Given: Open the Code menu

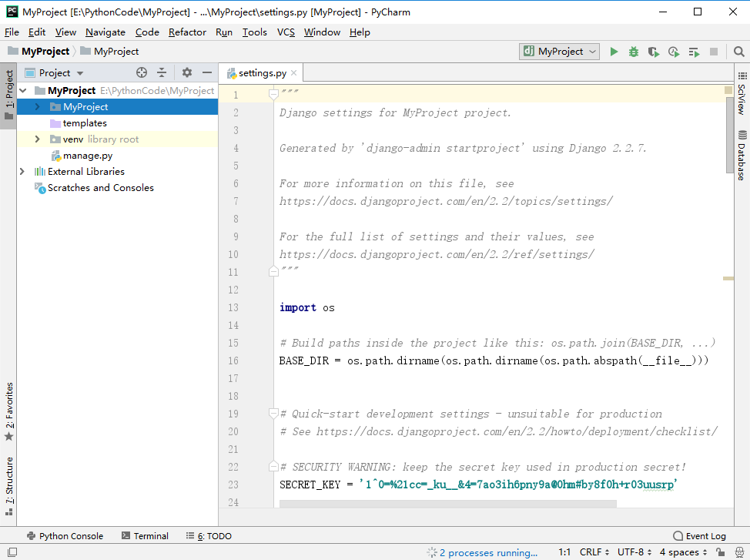Looking at the screenshot, I should [x=147, y=32].
